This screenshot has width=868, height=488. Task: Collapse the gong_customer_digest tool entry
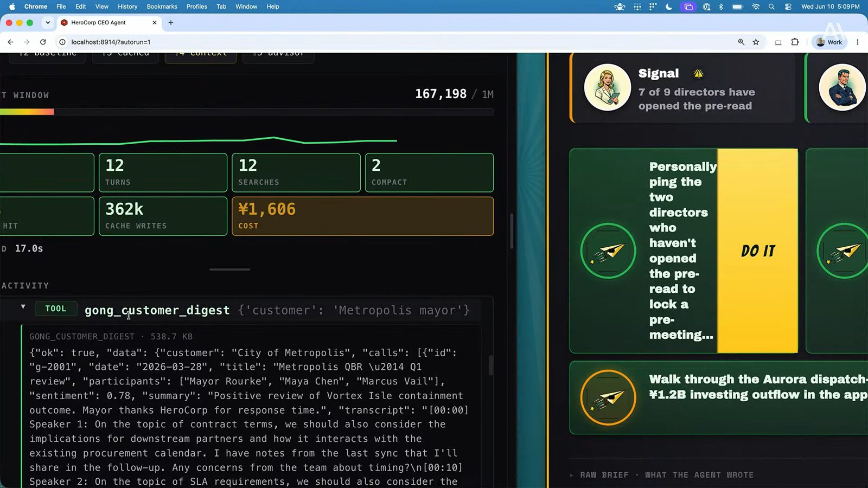tap(23, 307)
